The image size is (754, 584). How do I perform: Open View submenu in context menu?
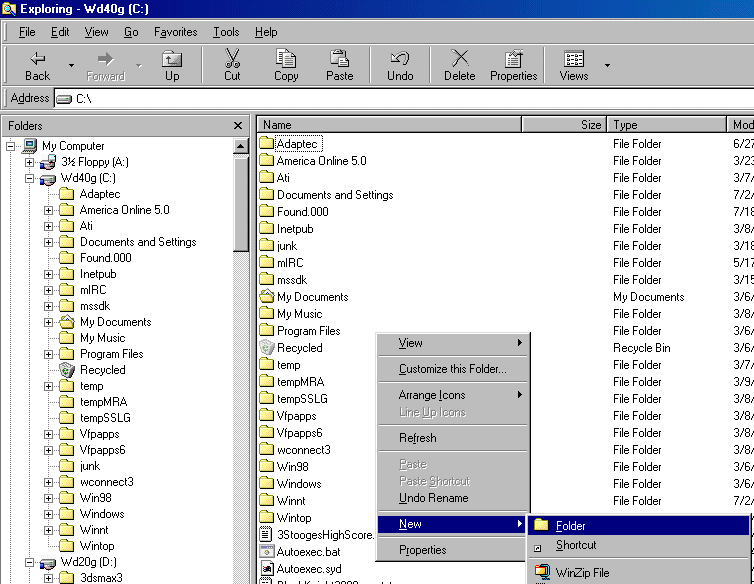point(453,343)
